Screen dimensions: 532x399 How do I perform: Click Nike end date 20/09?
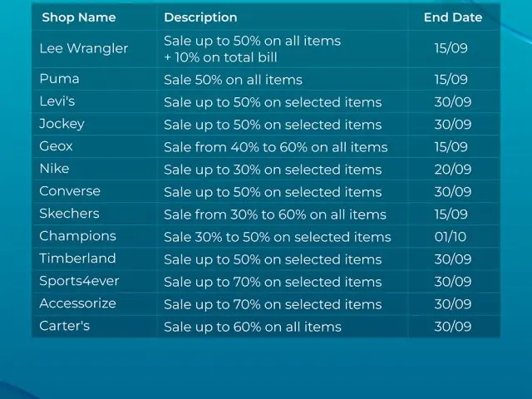tap(453, 169)
